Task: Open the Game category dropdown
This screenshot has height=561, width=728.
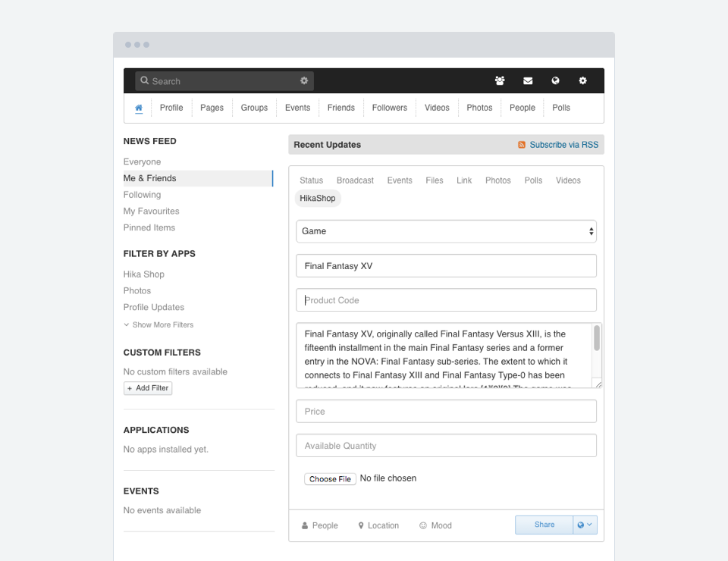Action: [x=446, y=231]
